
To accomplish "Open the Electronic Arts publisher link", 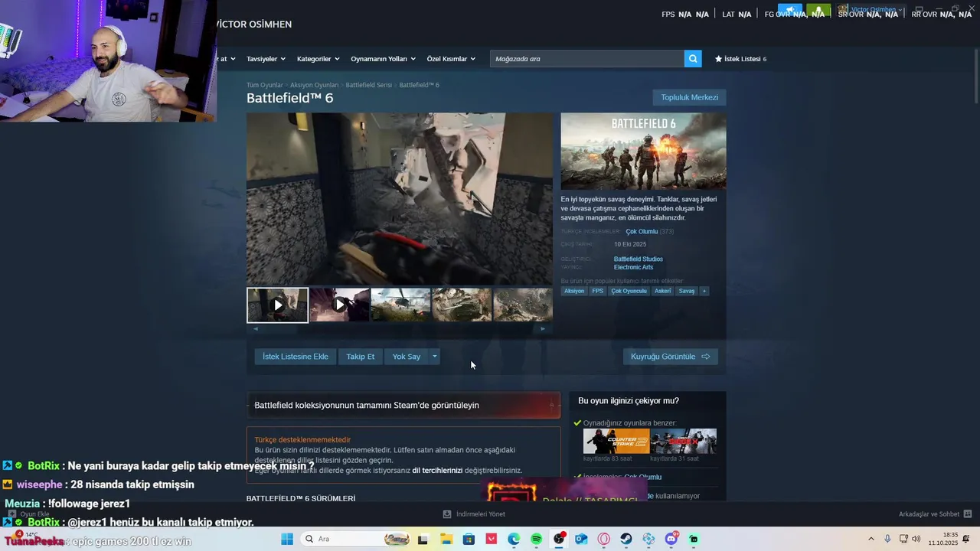I will click(634, 267).
